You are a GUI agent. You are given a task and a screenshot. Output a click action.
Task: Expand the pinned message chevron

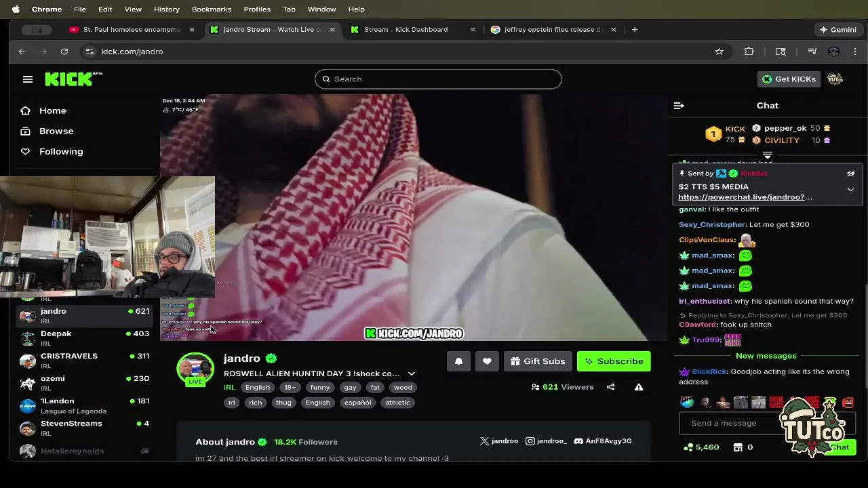(x=850, y=190)
